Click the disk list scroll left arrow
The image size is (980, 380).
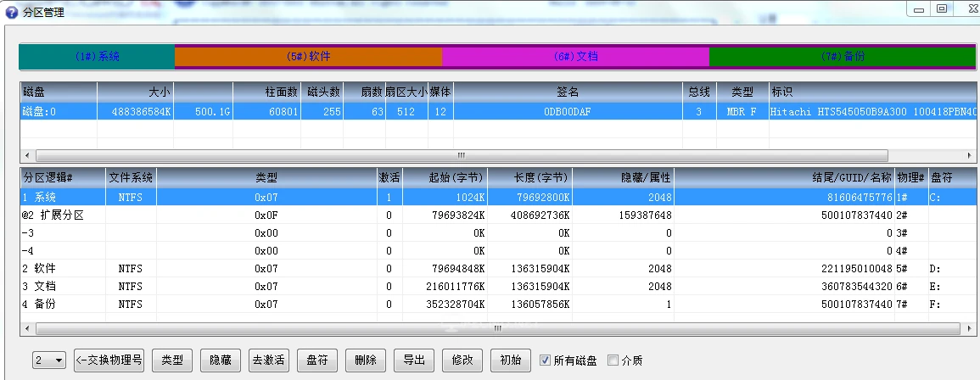tap(27, 155)
